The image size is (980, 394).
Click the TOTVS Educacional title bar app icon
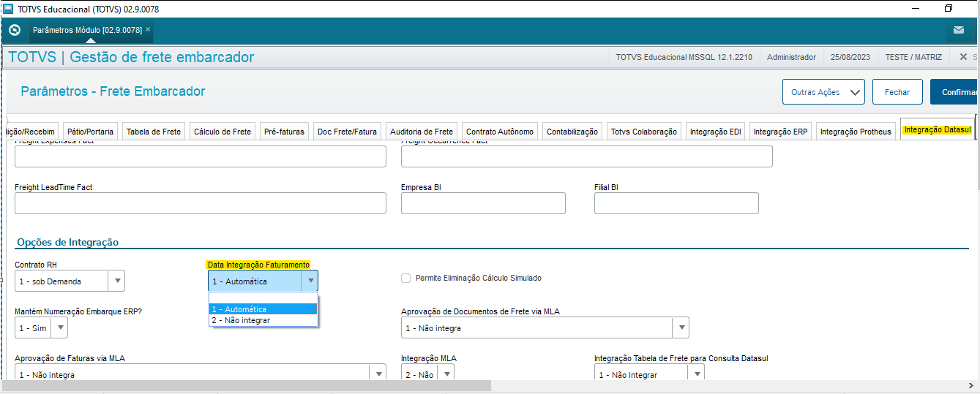(x=8, y=9)
